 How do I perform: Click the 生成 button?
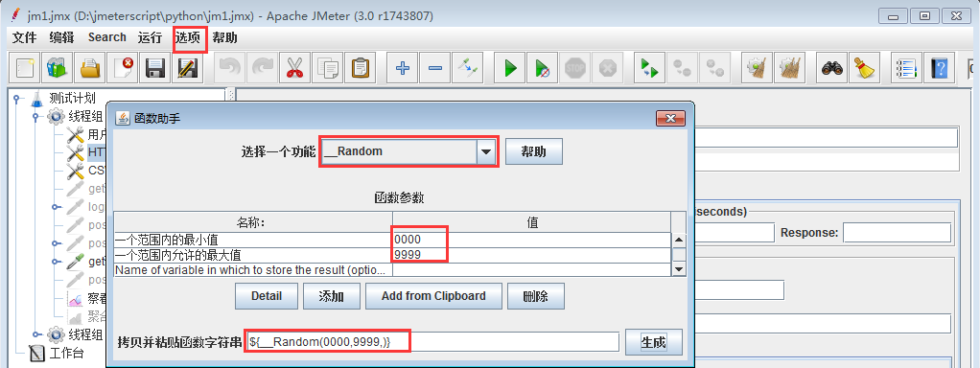pyautogui.click(x=653, y=342)
